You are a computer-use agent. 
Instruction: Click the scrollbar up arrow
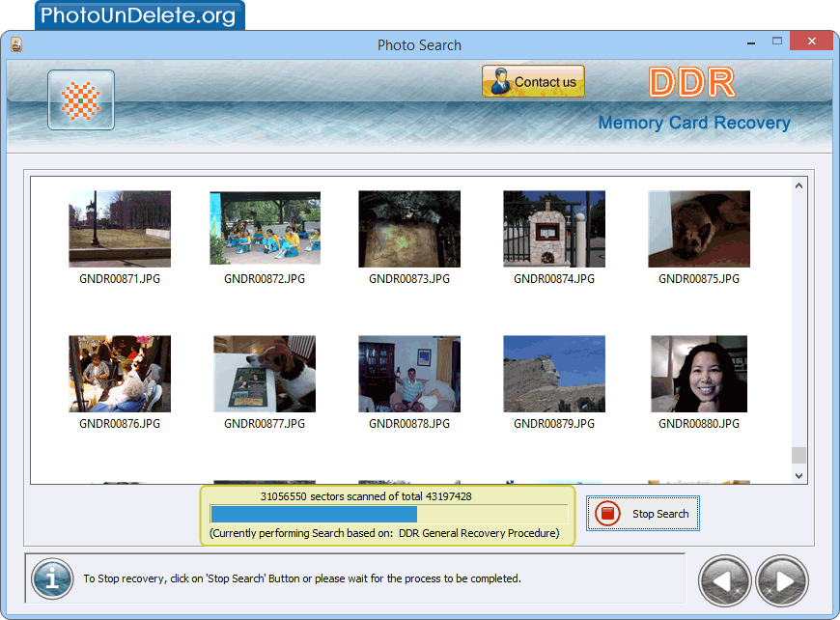point(798,185)
